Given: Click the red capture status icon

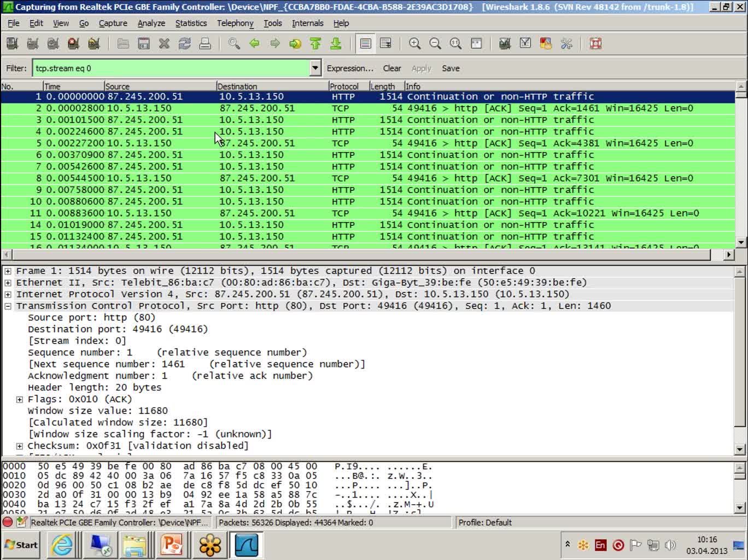Looking at the screenshot, I should click(8, 522).
